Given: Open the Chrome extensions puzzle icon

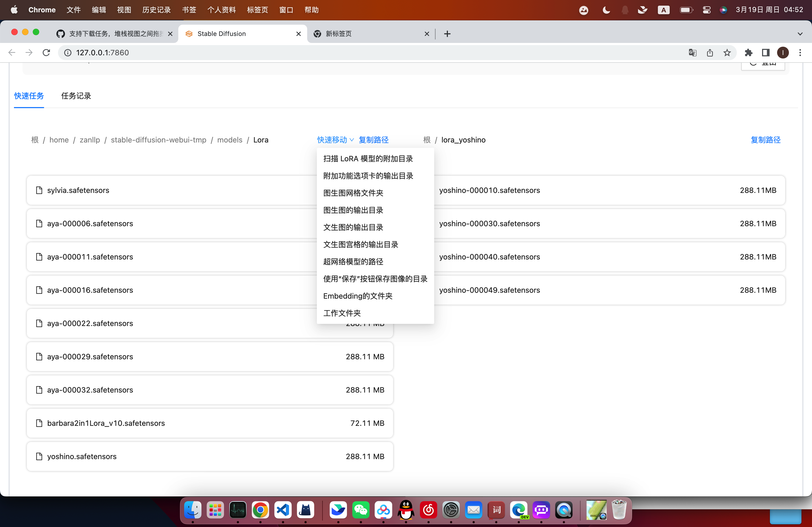Looking at the screenshot, I should pyautogui.click(x=749, y=53).
